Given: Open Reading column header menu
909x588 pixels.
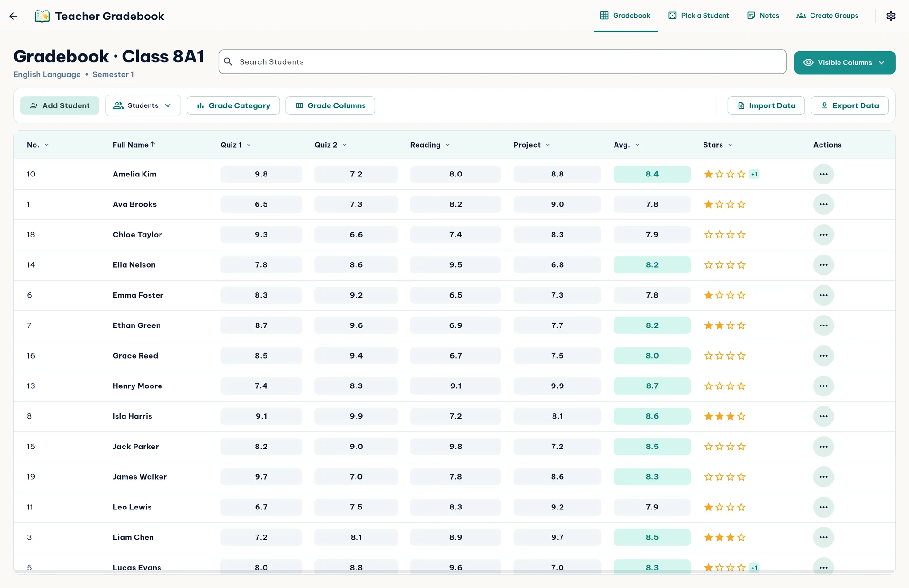Looking at the screenshot, I should click(x=447, y=145).
